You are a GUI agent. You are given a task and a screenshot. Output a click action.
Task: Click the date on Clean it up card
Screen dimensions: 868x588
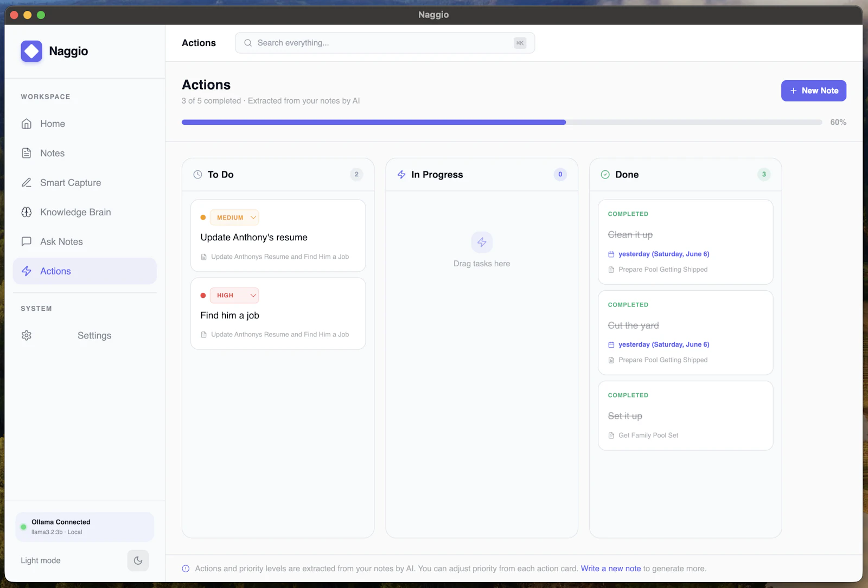[664, 254]
